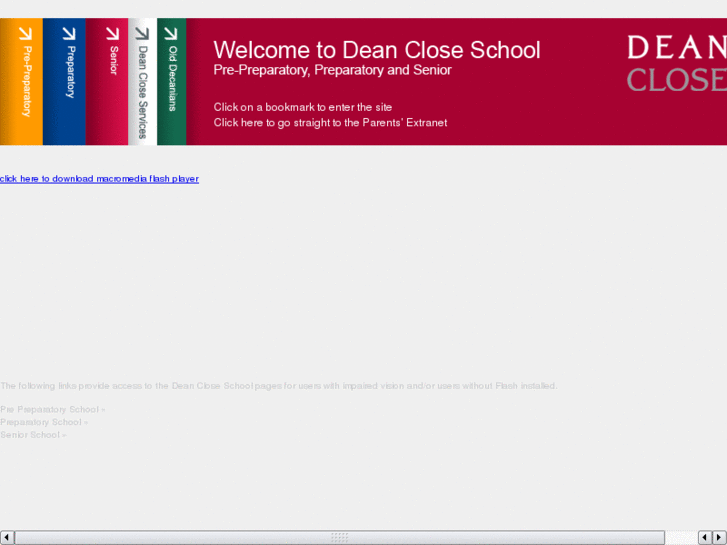Click the Welcome to Dean Close School heading
Image resolution: width=727 pixels, height=545 pixels.
(376, 50)
